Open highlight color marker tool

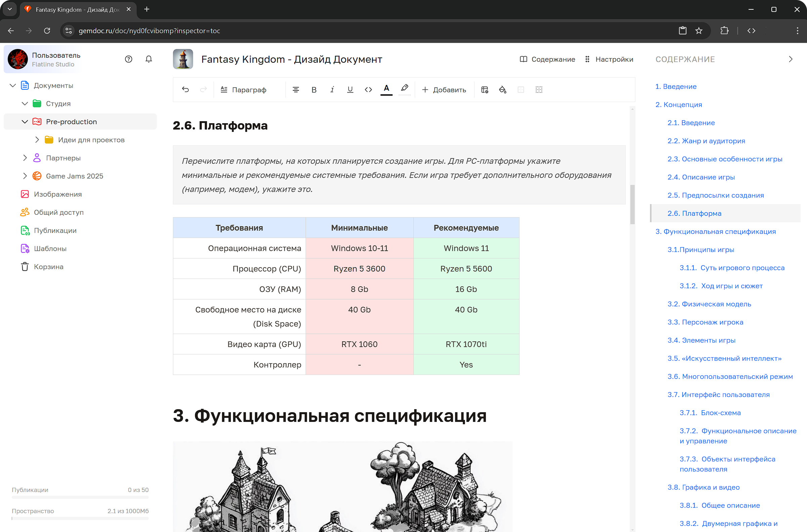click(x=404, y=89)
